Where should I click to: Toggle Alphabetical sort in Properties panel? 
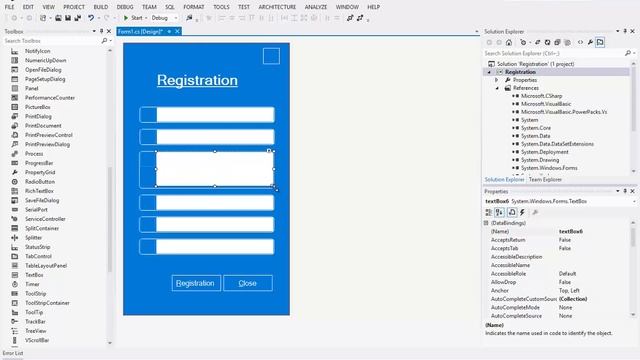(x=499, y=212)
